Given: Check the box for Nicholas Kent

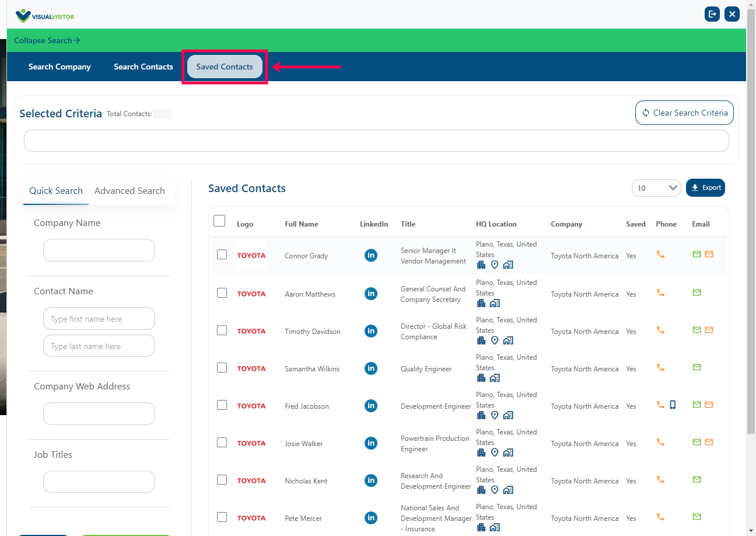Looking at the screenshot, I should point(222,480).
